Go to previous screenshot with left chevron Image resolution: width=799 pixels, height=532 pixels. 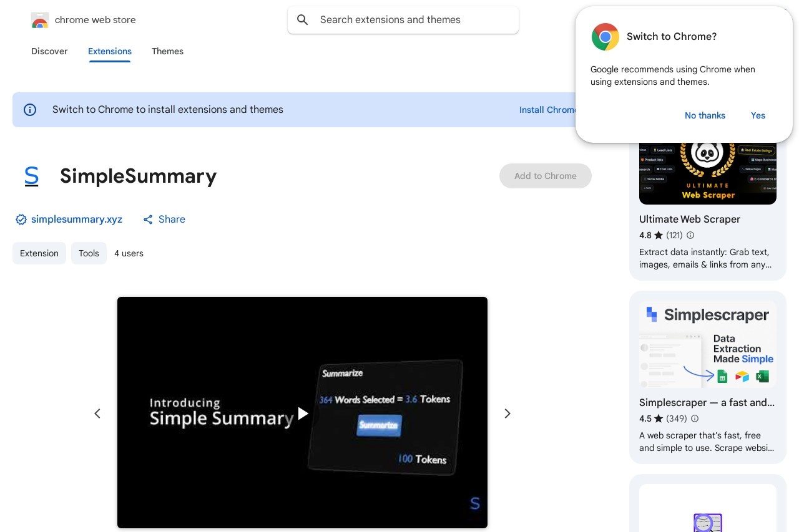97,414
